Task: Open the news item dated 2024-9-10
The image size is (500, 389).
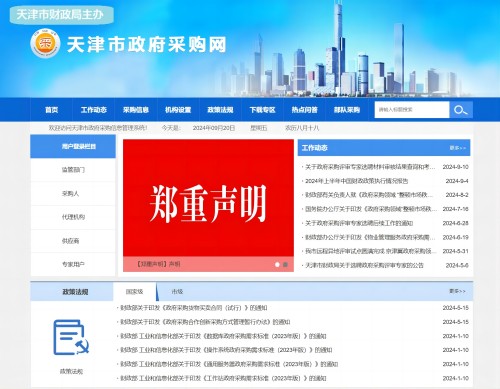Action: coord(370,167)
